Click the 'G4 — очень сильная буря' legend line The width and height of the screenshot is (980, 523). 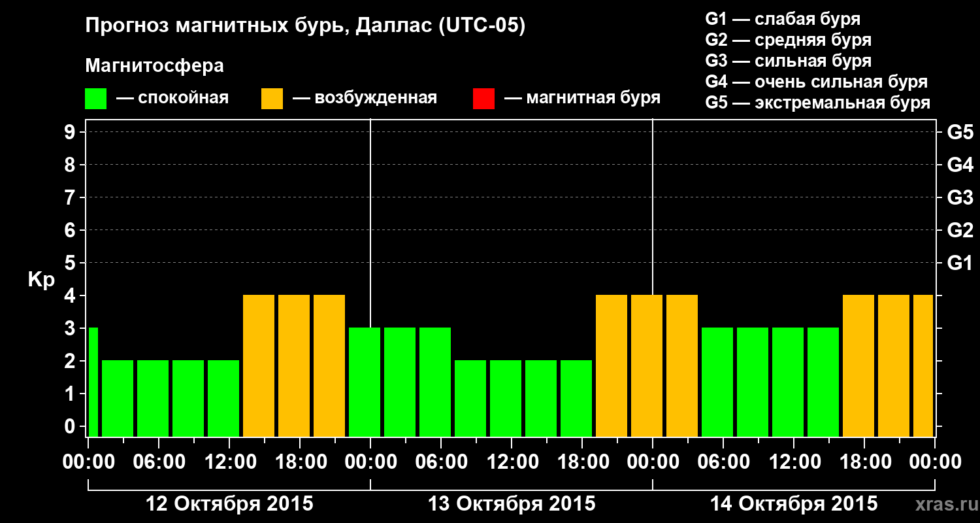817,82
